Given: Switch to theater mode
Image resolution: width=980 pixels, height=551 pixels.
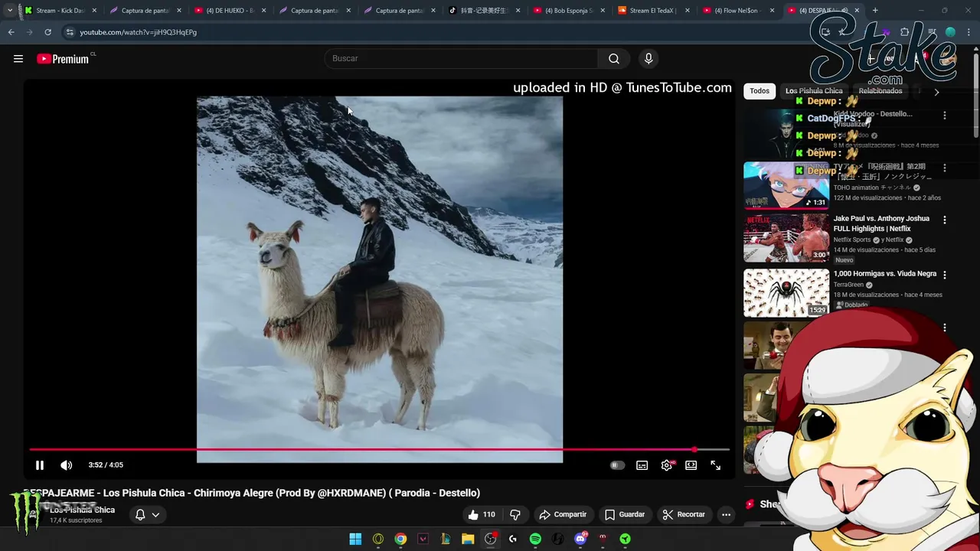Looking at the screenshot, I should click(691, 465).
